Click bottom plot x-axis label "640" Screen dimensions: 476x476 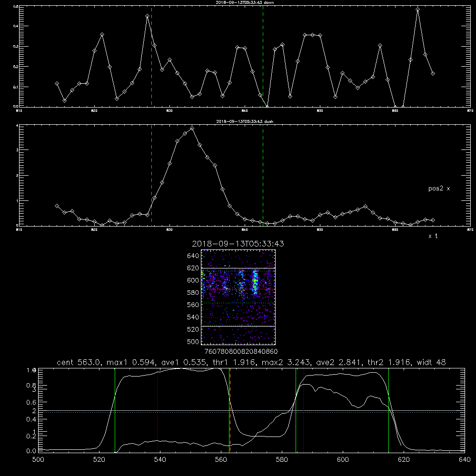tap(465, 460)
